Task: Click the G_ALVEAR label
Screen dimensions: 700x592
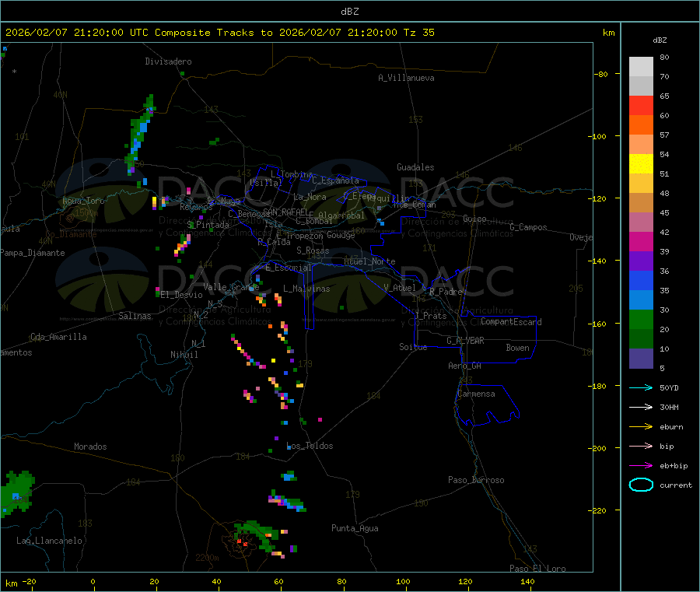Action: [x=465, y=341]
